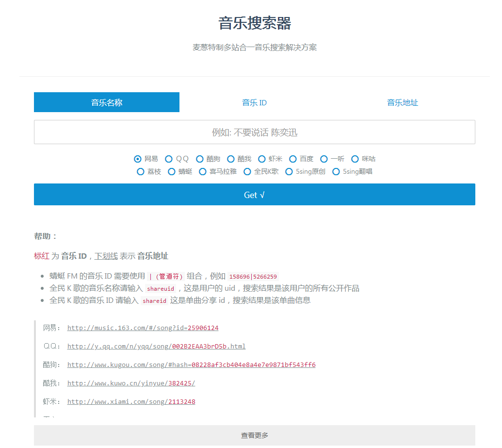Click the 标红 red label text
The width and height of the screenshot is (502, 448).
[x=42, y=256]
